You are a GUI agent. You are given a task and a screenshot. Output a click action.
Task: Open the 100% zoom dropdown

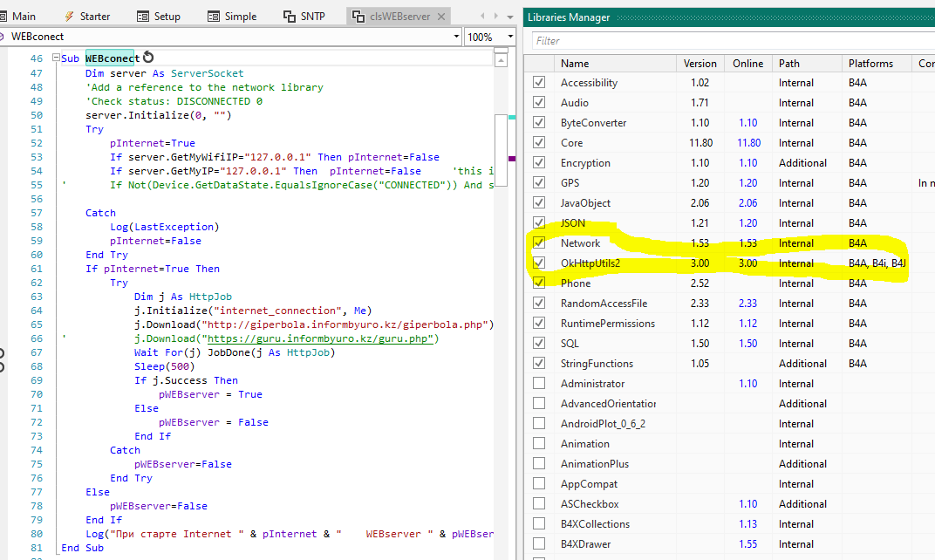pos(509,37)
